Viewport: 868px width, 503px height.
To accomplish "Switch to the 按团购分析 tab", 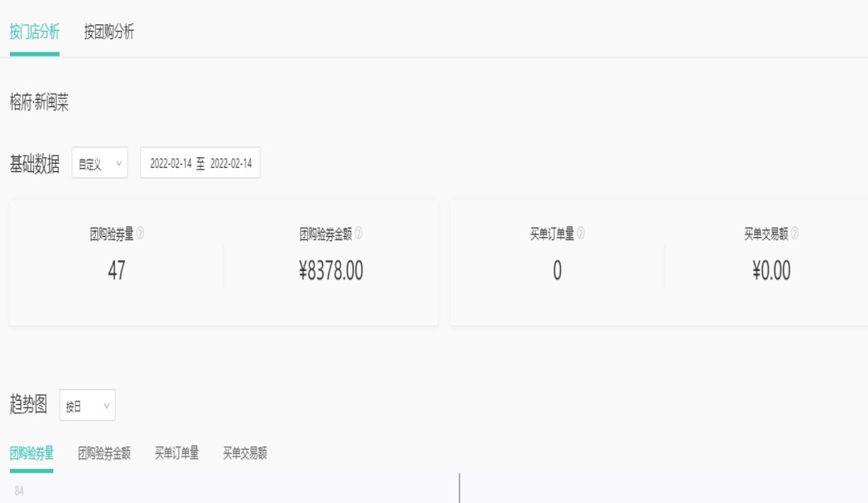I will click(109, 32).
